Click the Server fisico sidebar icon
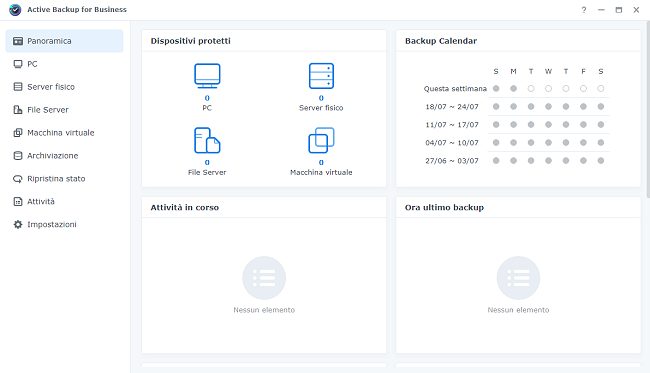The height and width of the screenshot is (373, 650). click(x=18, y=87)
